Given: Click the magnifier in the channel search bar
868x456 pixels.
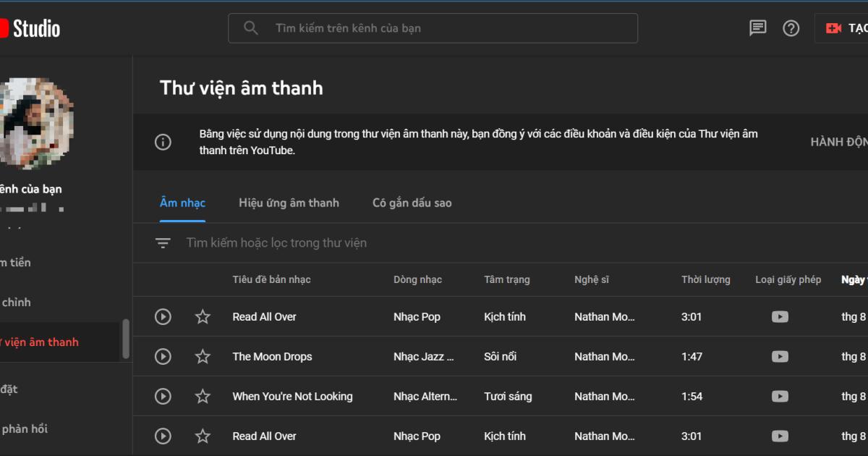Looking at the screenshot, I should [x=251, y=28].
